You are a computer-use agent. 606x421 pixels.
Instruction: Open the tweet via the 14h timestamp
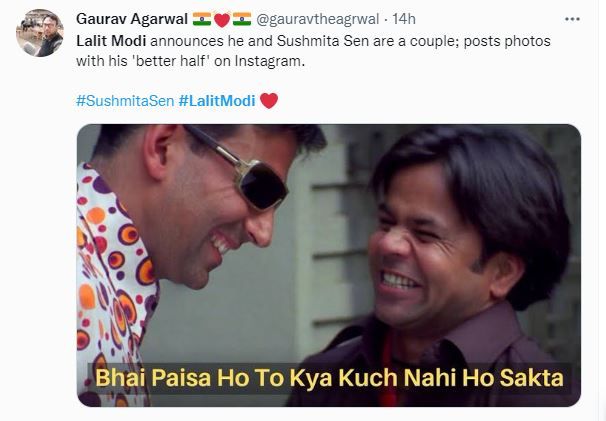(x=404, y=19)
